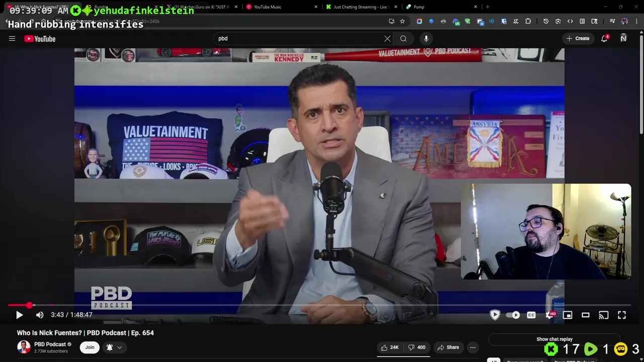Mute the video volume
644x362 pixels.
coord(40,315)
